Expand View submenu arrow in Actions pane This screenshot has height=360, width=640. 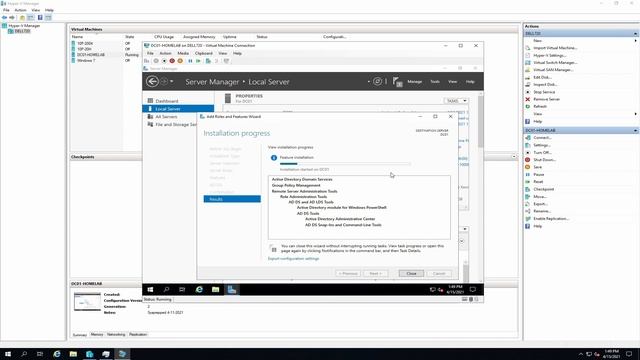636,114
